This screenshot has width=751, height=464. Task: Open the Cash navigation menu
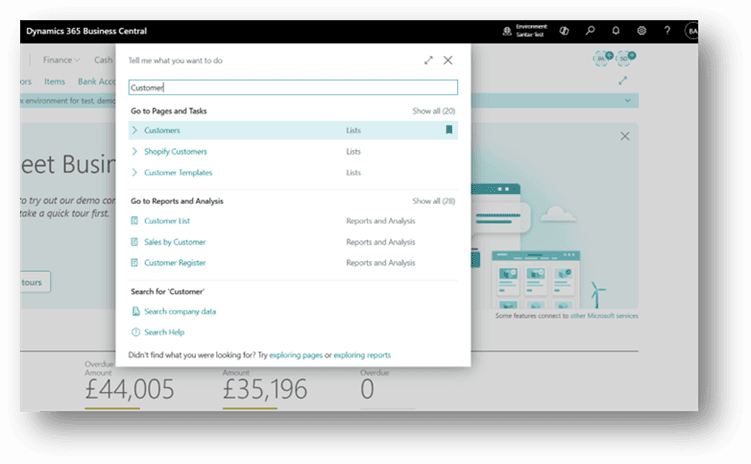(x=105, y=60)
